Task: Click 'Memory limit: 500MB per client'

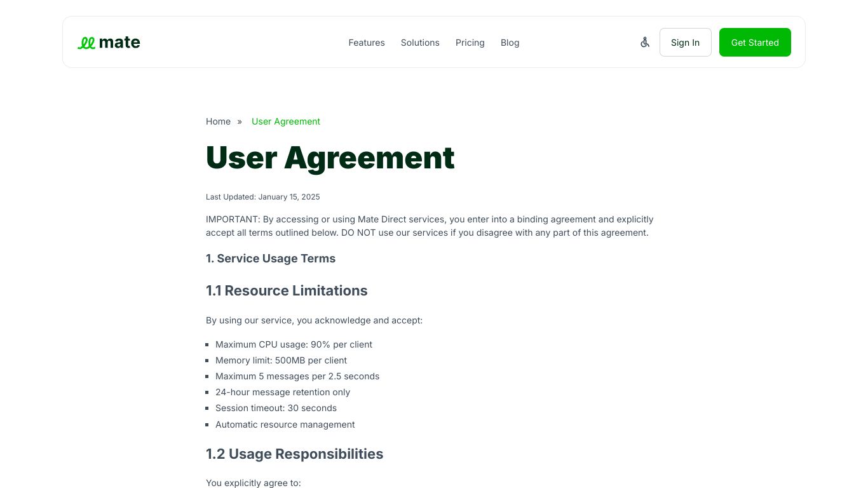Action: point(281,360)
